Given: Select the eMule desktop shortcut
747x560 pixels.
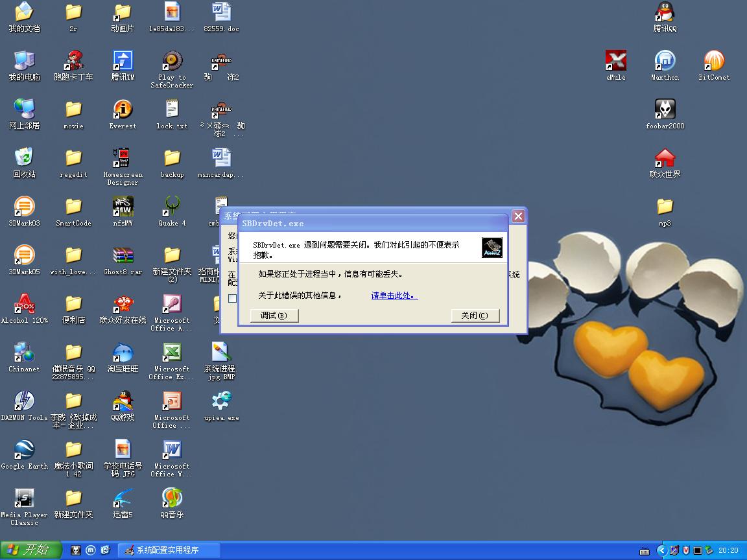Looking at the screenshot, I should coord(615,62).
